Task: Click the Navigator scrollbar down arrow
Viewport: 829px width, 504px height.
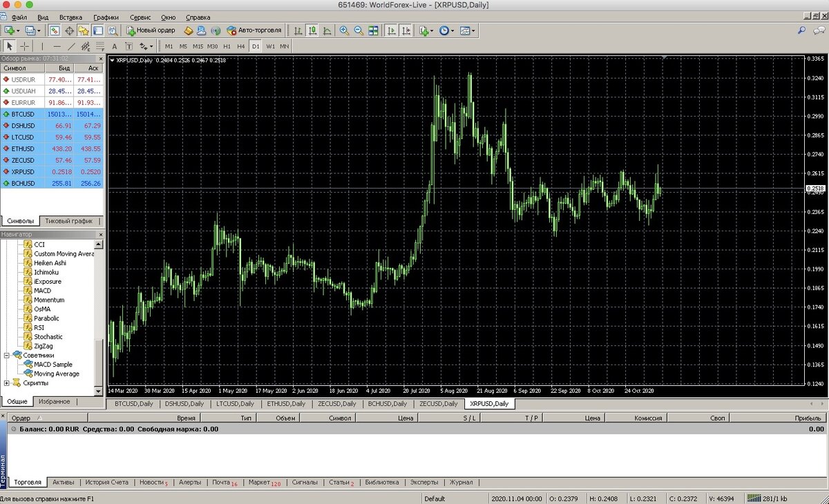Action: click(x=99, y=392)
